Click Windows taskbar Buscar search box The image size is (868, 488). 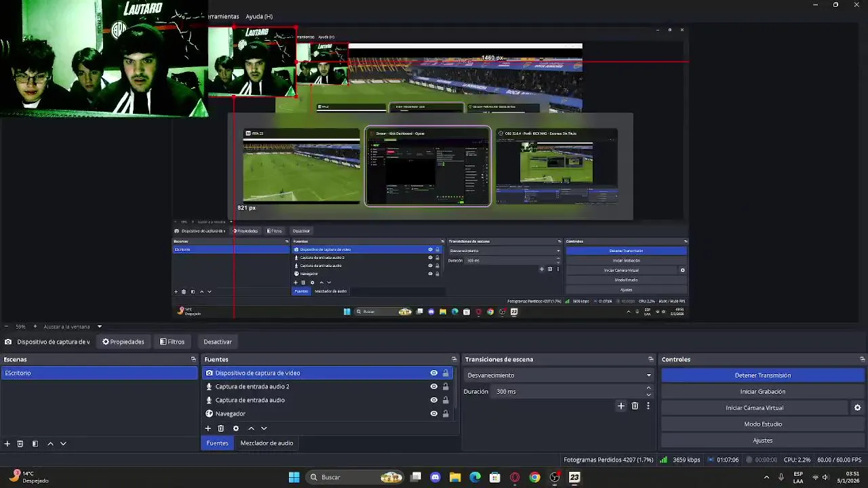355,477
